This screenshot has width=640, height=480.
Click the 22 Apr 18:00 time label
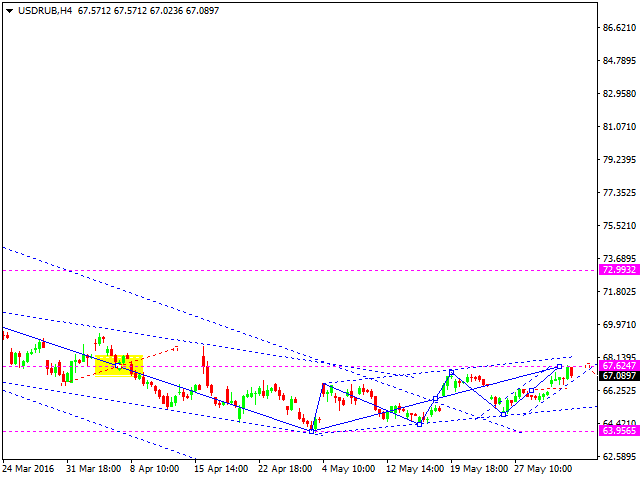tap(285, 469)
